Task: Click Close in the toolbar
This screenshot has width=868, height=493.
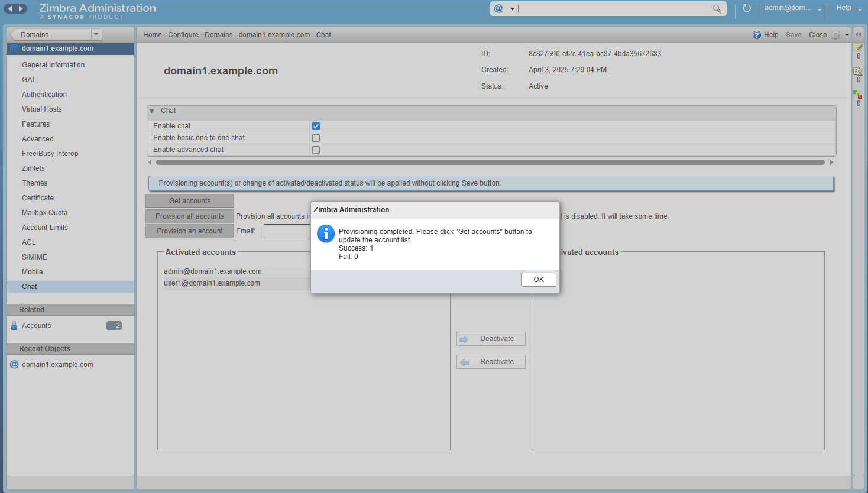Action: (x=818, y=35)
